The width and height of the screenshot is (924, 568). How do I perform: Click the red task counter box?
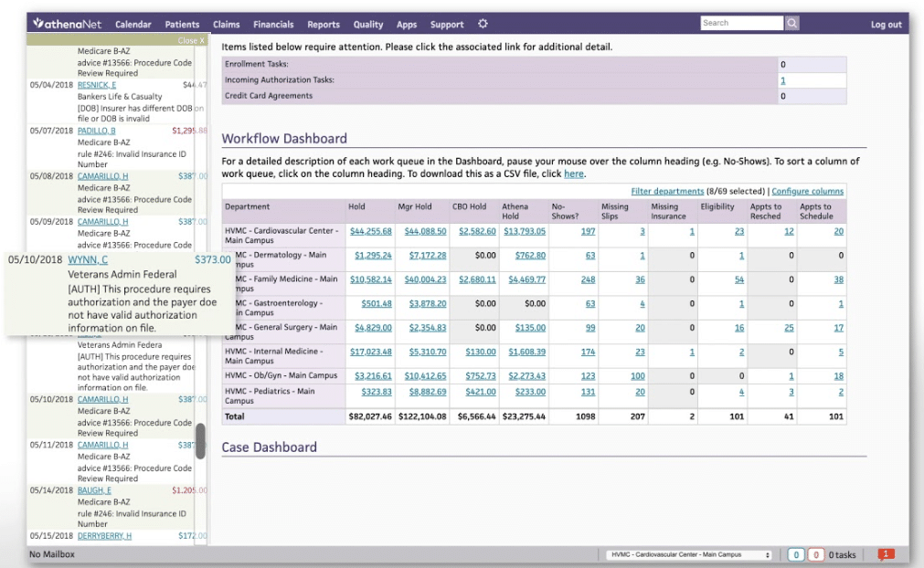pos(815,554)
